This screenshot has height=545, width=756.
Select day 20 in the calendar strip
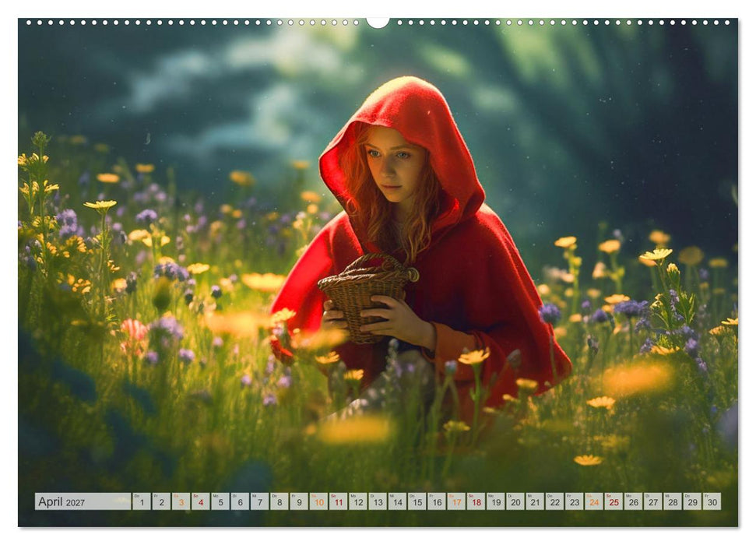coord(515,501)
